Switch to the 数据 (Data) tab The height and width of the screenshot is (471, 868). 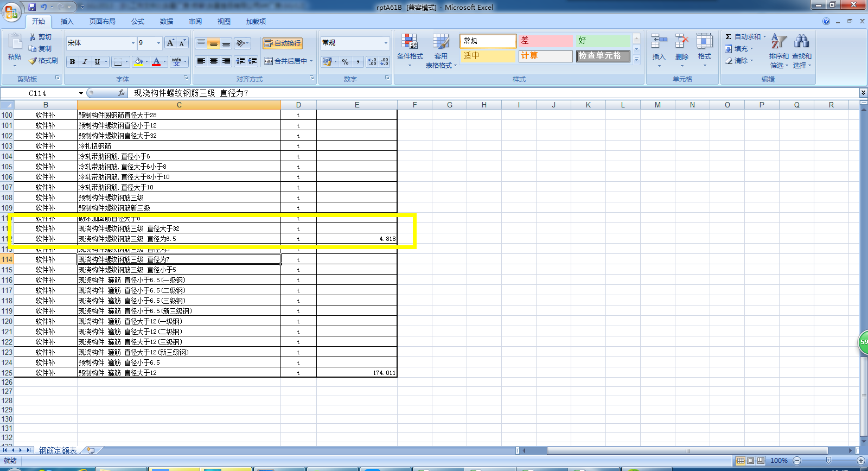tap(167, 22)
